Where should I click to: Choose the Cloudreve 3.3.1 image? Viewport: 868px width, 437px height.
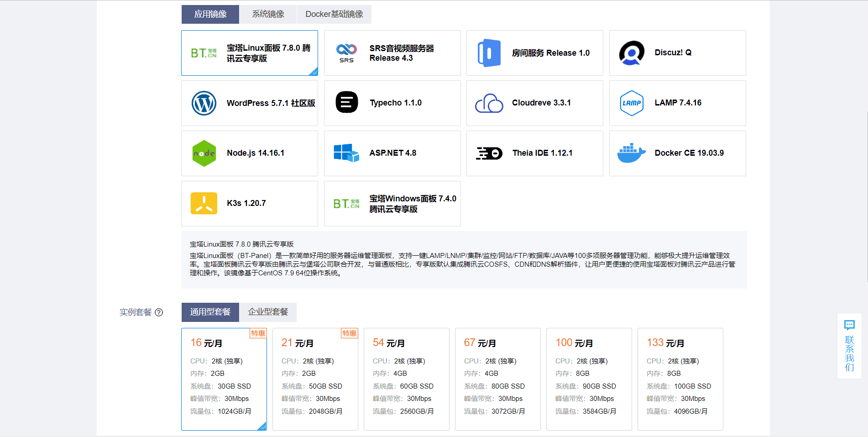[x=534, y=103]
